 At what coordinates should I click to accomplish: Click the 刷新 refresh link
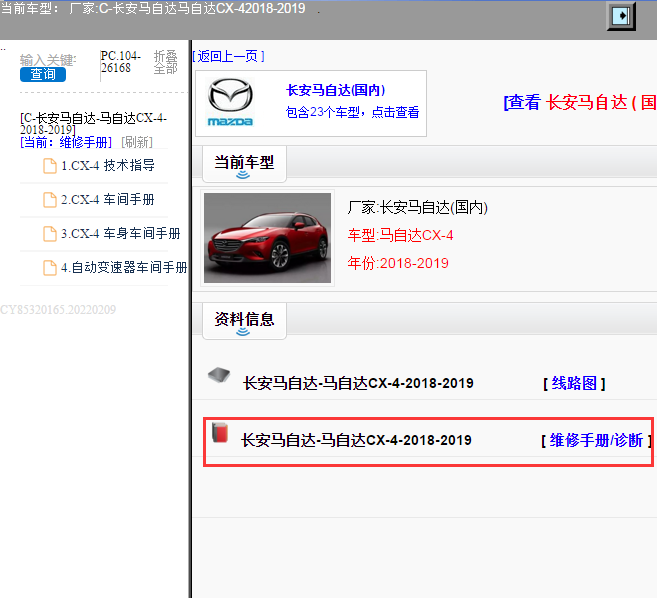(137, 142)
